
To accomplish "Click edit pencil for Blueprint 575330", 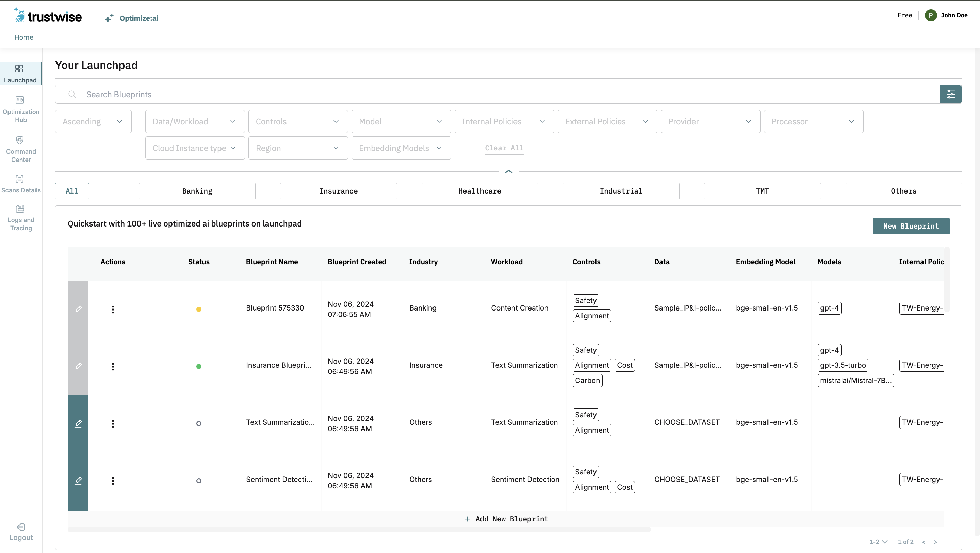I will coord(78,309).
